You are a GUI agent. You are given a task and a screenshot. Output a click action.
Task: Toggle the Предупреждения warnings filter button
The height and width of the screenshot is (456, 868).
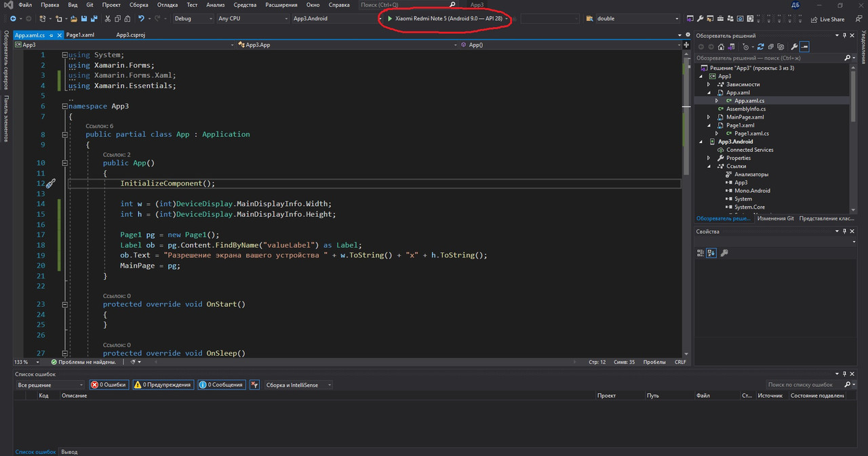tap(162, 385)
